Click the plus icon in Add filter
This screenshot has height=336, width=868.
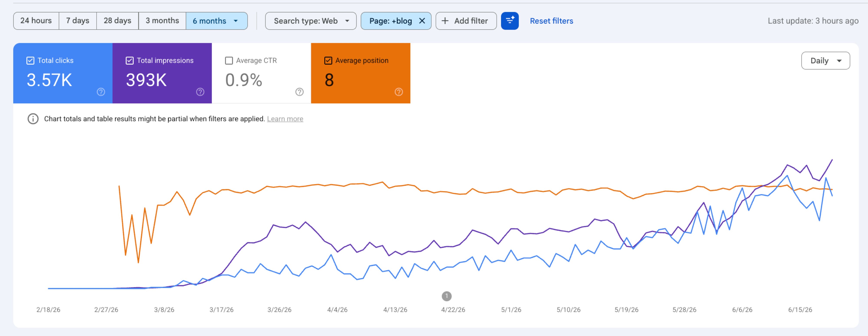pyautogui.click(x=445, y=21)
